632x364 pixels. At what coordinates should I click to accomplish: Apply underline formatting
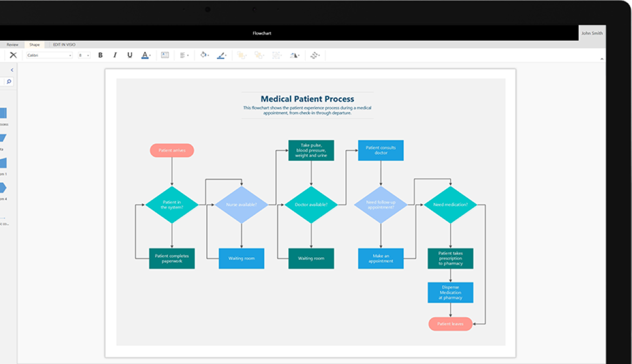click(x=129, y=55)
